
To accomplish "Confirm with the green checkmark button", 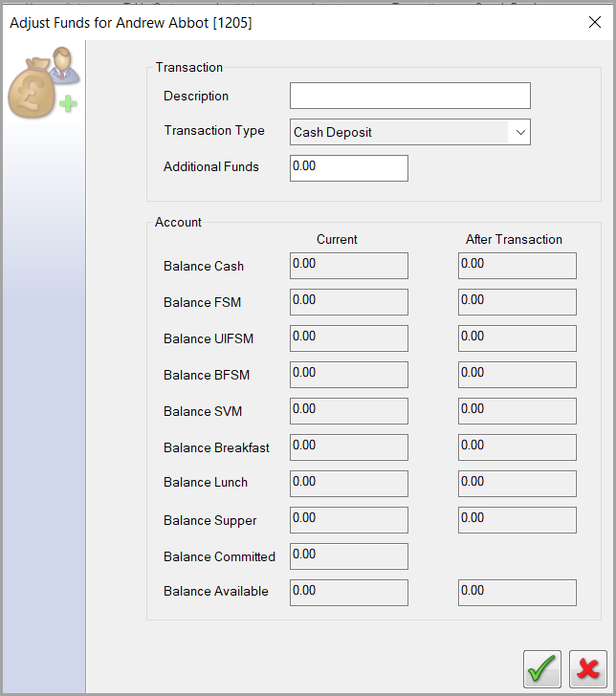I will click(541, 669).
